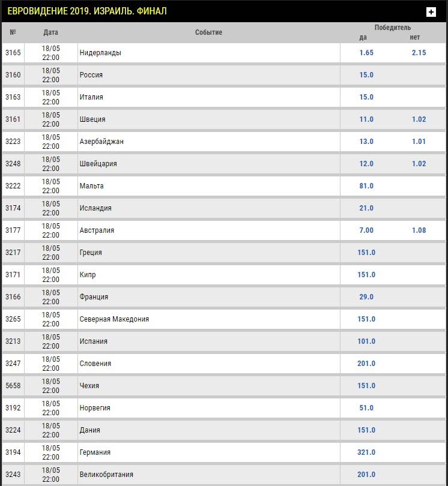Pick Россия winner odds 15.0
Screen dimensions: 448x486
coord(366,75)
